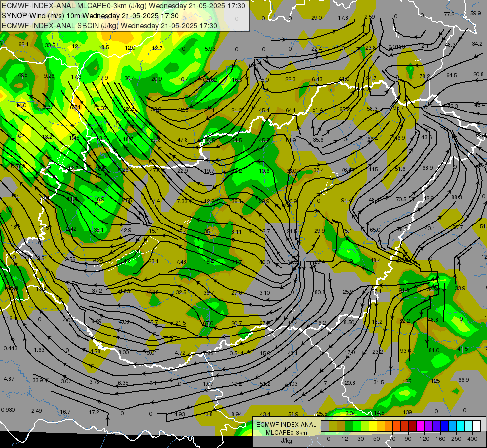The image size is (487, 448).
Task: Click the map value '64.1'
Action: click(291, 110)
